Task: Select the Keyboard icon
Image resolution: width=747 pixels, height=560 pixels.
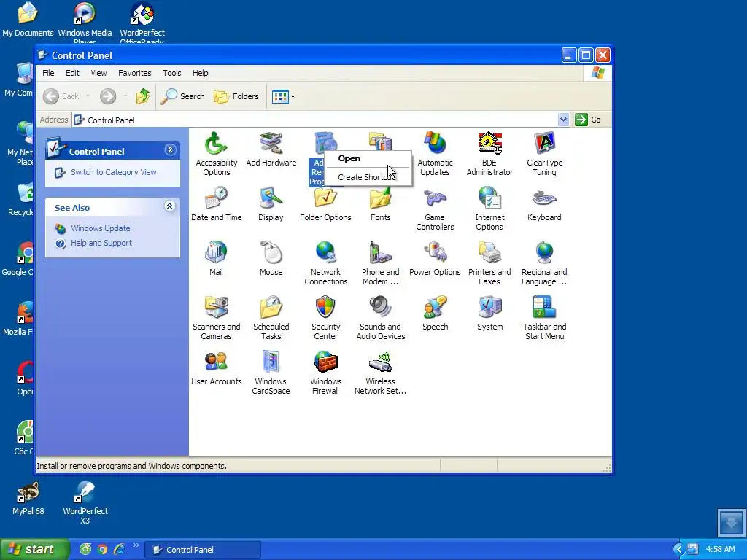Action: point(544,204)
